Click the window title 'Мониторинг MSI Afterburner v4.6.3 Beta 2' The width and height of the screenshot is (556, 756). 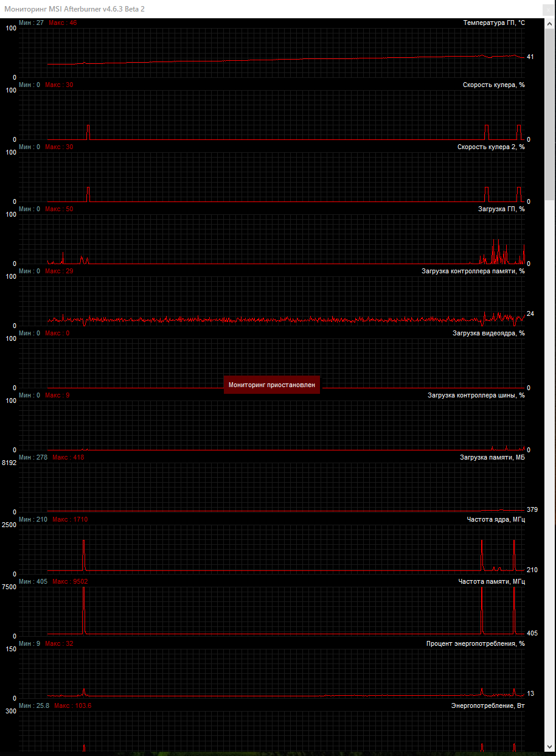(75, 9)
